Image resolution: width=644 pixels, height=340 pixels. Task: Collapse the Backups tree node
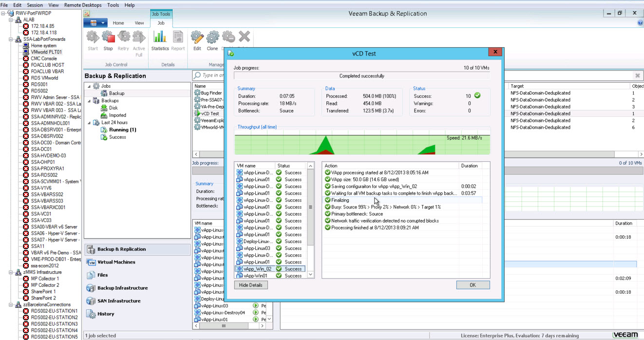click(x=89, y=101)
